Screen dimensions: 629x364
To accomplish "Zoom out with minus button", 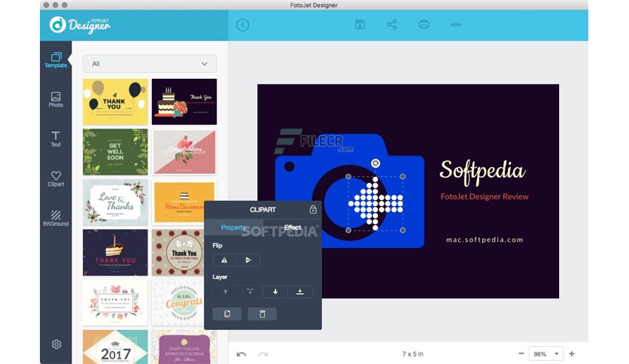I will coord(521,353).
